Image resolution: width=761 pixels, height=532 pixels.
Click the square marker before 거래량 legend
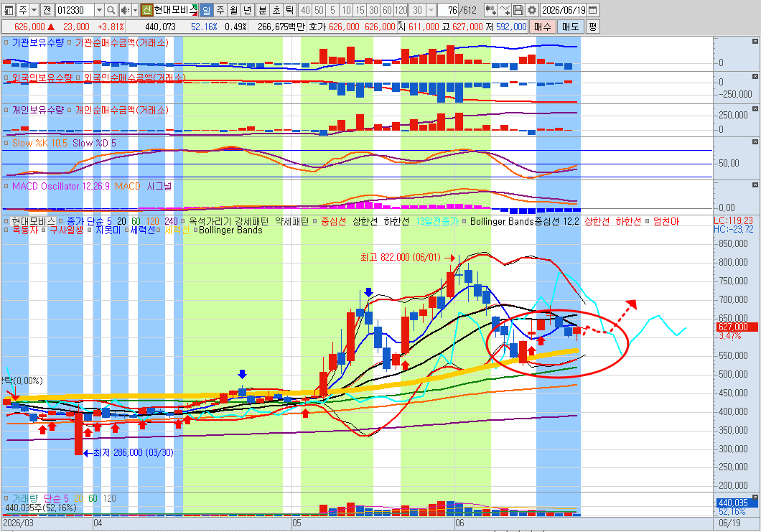tap(6, 498)
